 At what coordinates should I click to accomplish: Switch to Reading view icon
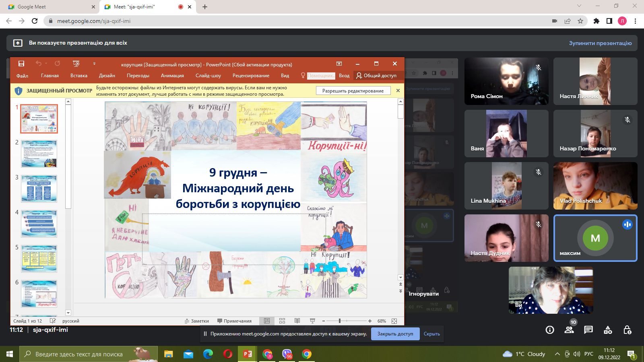point(297,321)
